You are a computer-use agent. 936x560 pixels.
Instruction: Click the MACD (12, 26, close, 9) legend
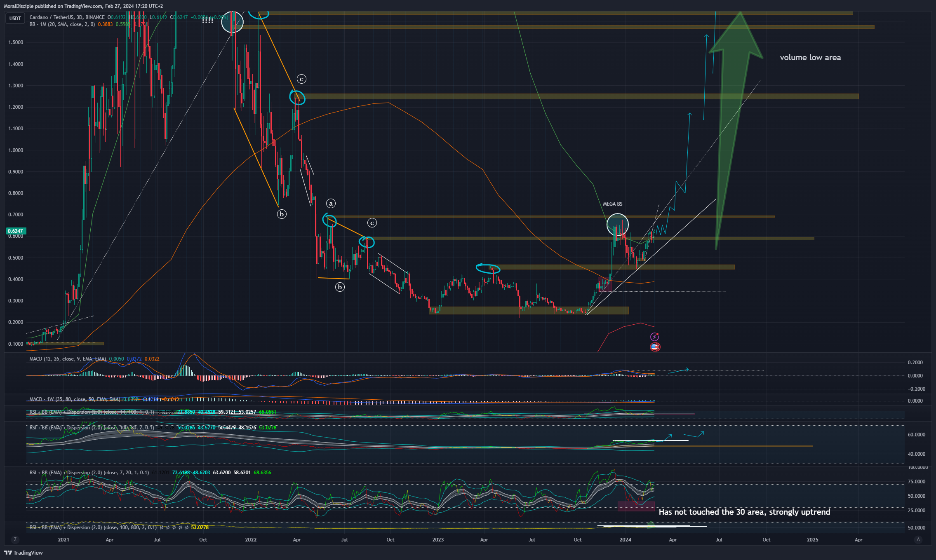68,359
